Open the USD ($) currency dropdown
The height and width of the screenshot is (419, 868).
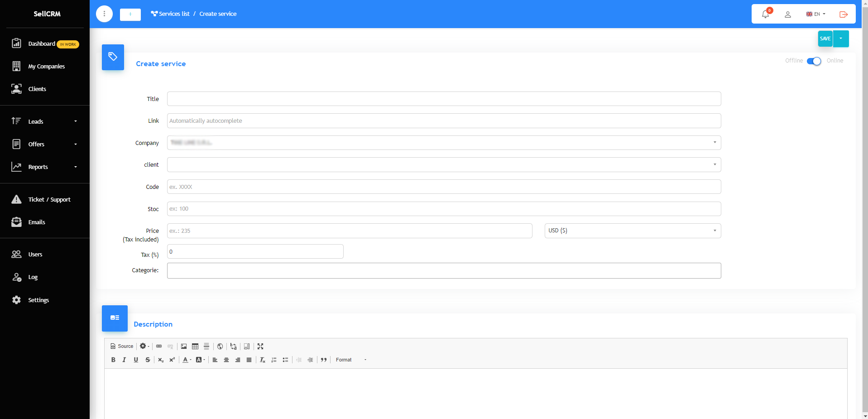pos(632,231)
